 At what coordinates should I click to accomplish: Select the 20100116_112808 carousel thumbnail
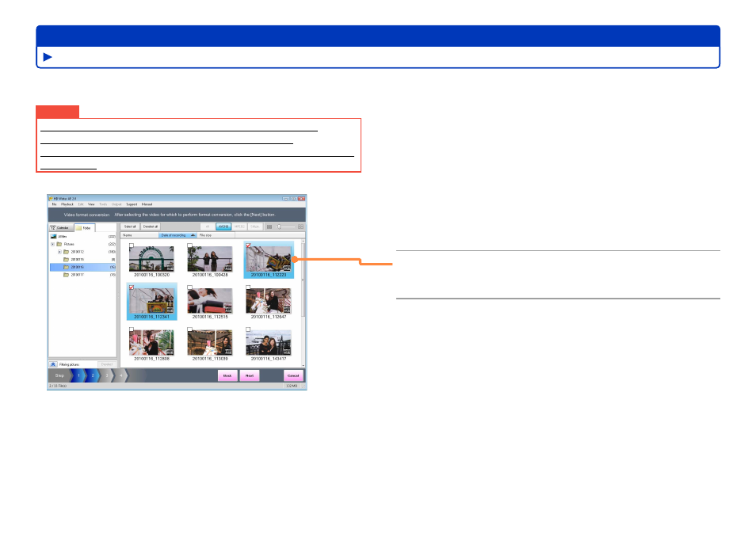pyautogui.click(x=151, y=343)
